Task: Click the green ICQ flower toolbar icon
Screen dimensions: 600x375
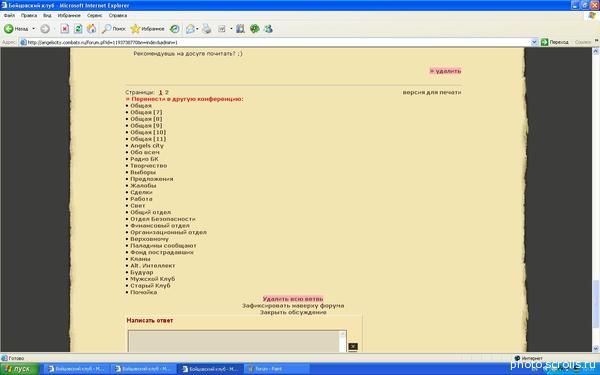Action: (x=254, y=29)
